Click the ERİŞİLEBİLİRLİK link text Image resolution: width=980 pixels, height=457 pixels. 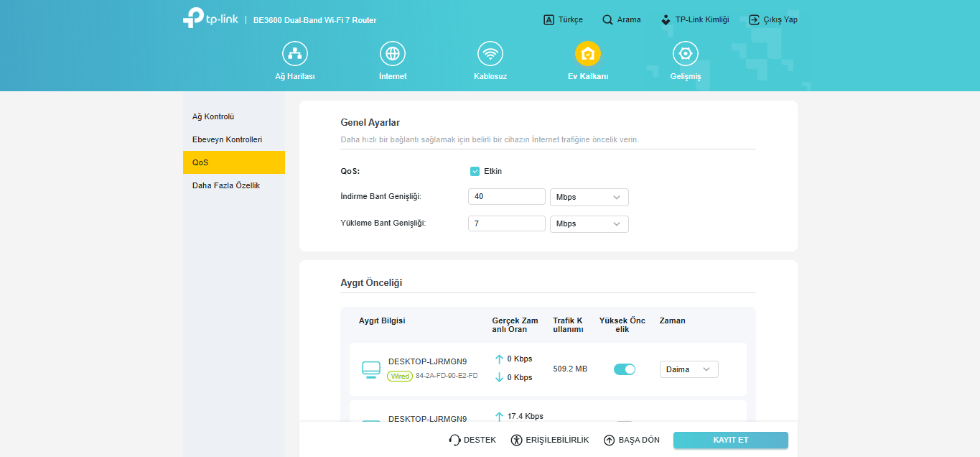click(557, 440)
